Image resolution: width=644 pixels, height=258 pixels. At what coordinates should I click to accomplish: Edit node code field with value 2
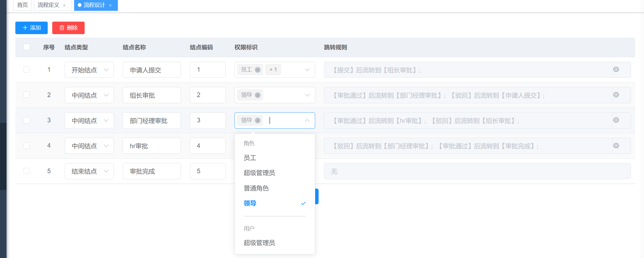pos(208,95)
